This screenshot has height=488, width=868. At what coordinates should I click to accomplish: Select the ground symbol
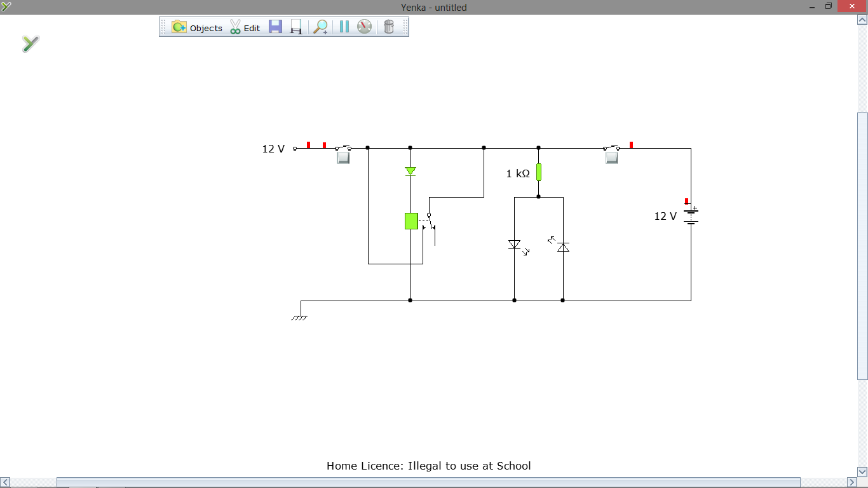point(299,317)
